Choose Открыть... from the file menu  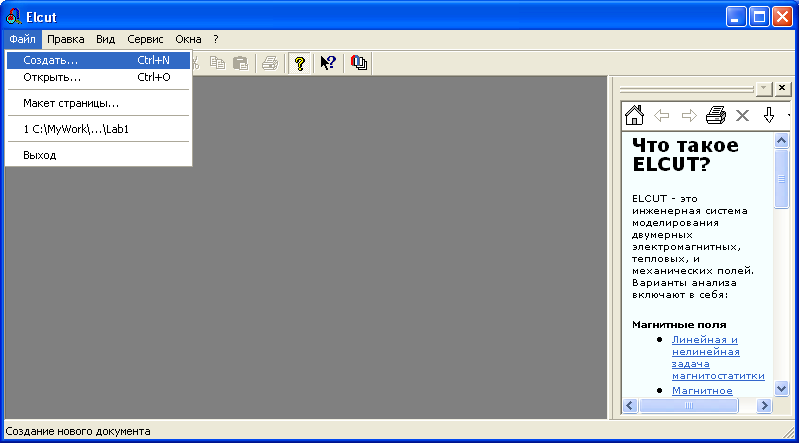[98, 77]
